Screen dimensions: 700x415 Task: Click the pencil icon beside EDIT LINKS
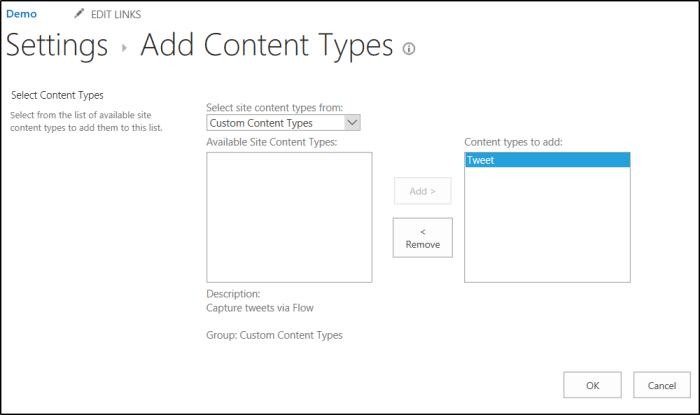point(80,14)
